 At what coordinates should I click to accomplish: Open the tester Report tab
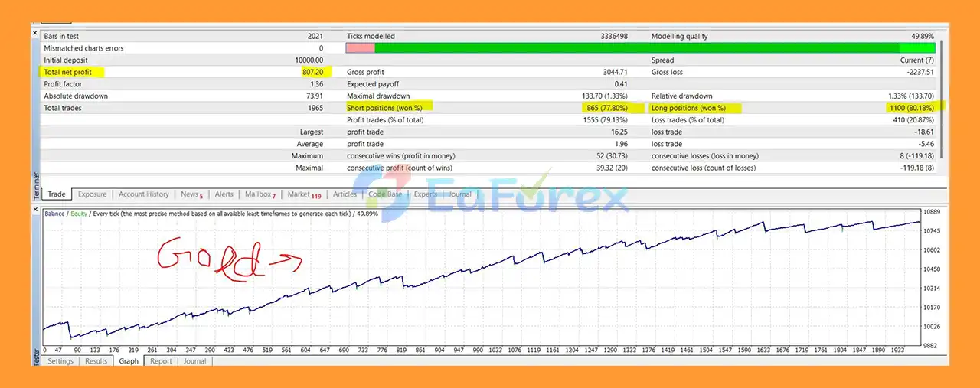pyautogui.click(x=161, y=361)
